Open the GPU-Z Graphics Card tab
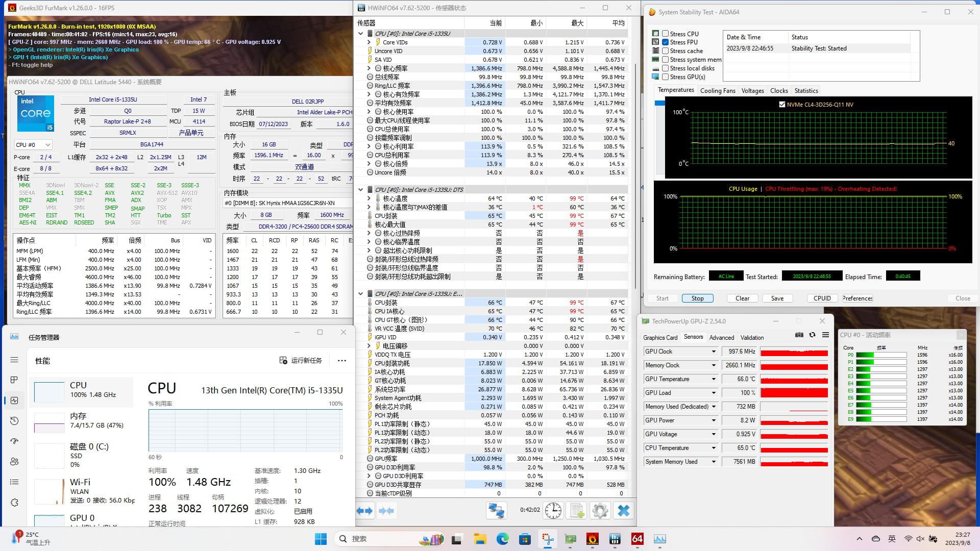980x551 pixels. [660, 338]
